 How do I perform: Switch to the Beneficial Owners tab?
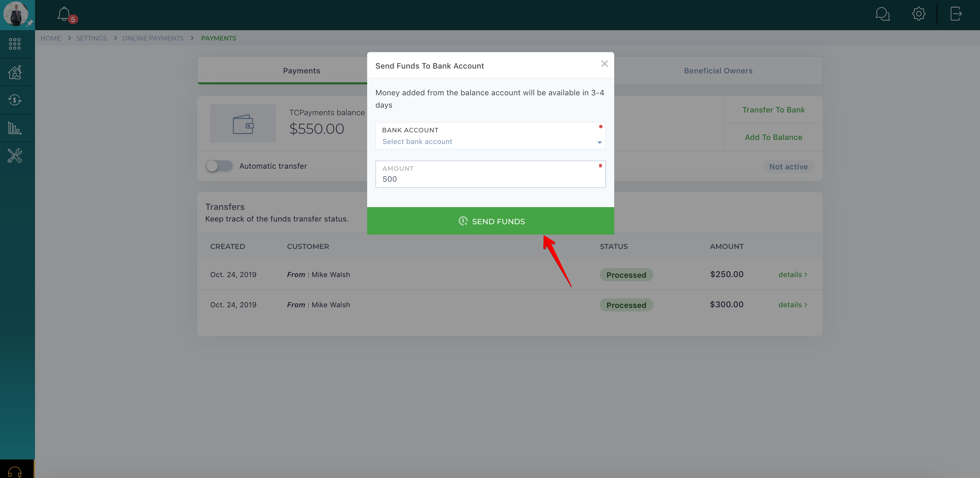[x=718, y=71]
